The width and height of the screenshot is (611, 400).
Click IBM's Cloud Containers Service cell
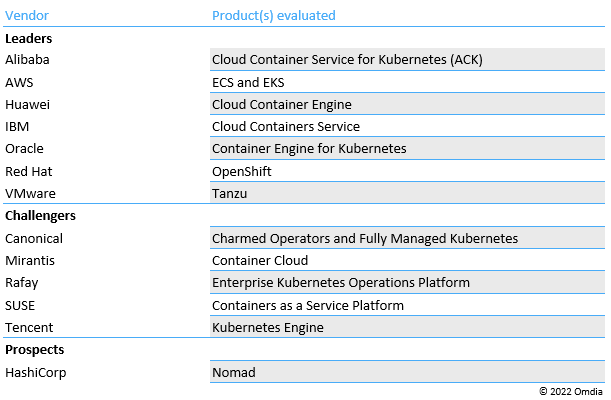[x=286, y=127]
